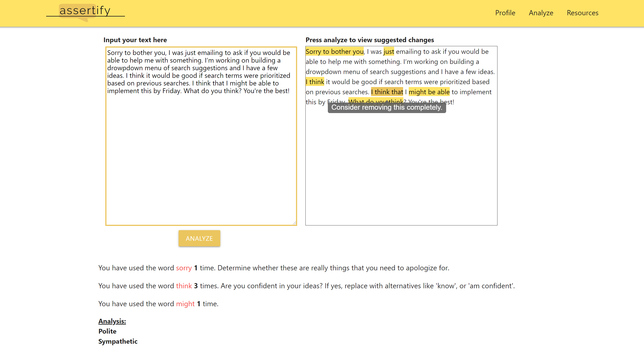Click the red word 'sorry'
This screenshot has width=644, height=354.
click(x=184, y=268)
